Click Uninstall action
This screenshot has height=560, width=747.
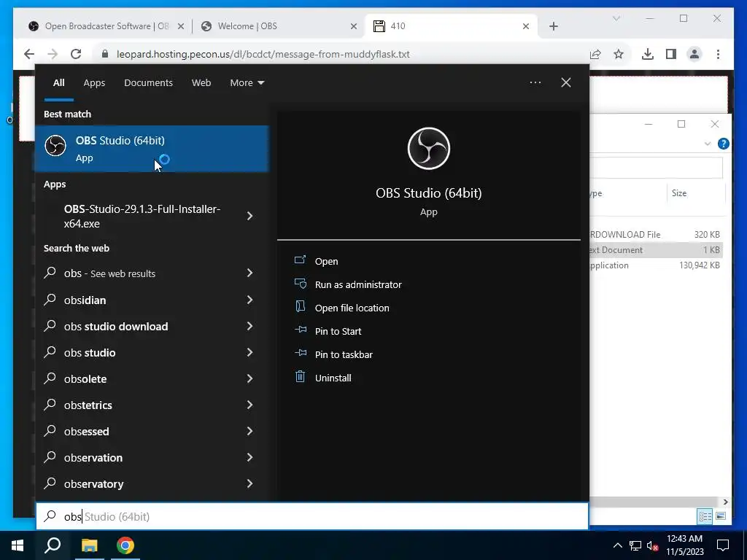point(333,378)
